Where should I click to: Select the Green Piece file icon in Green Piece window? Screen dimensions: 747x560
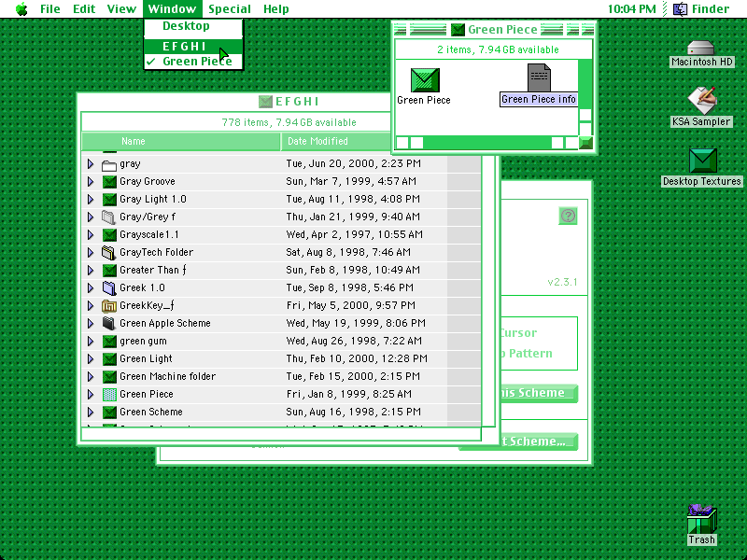pyautogui.click(x=425, y=79)
